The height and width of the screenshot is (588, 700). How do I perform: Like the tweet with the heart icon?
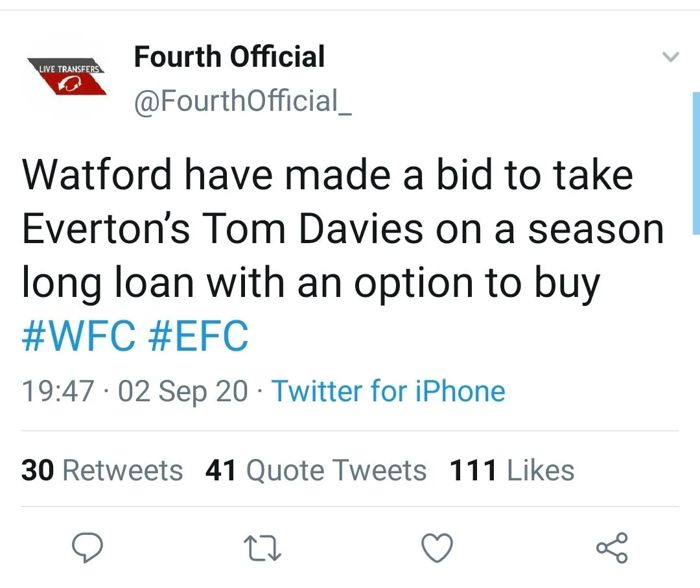(437, 549)
